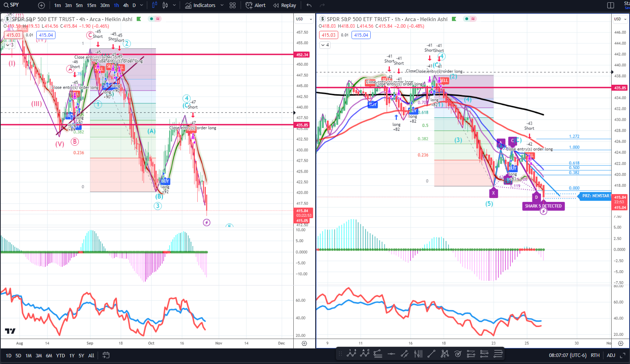The image size is (630, 364).
Task: Select the 1m timeframe
Action: [57, 5]
